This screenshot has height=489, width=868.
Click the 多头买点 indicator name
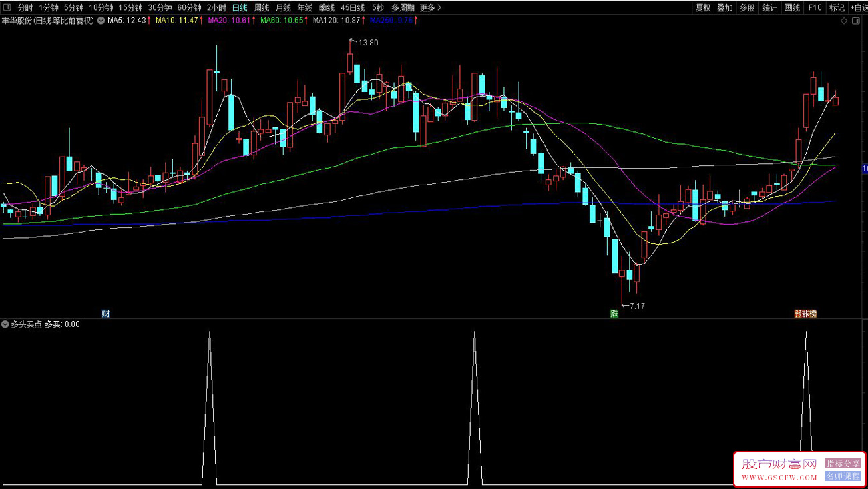coord(26,324)
